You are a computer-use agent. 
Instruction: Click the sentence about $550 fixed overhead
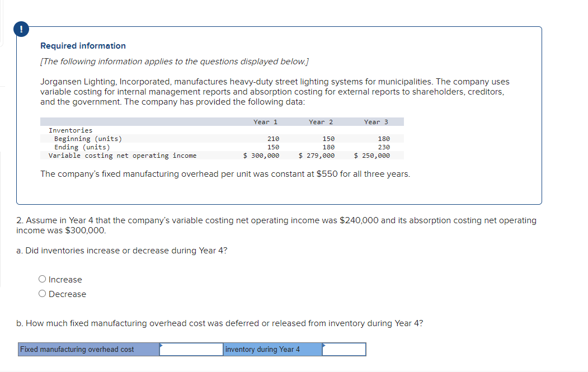(x=225, y=174)
